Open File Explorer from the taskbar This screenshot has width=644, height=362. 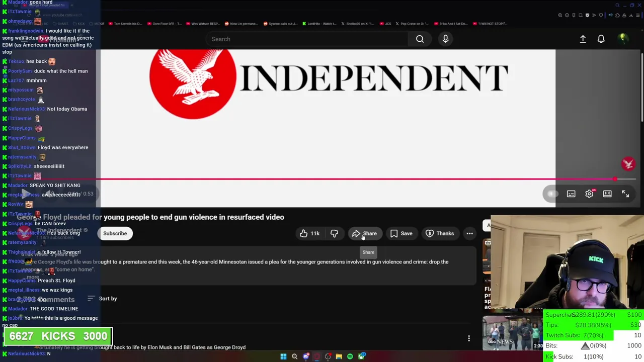pos(339,356)
